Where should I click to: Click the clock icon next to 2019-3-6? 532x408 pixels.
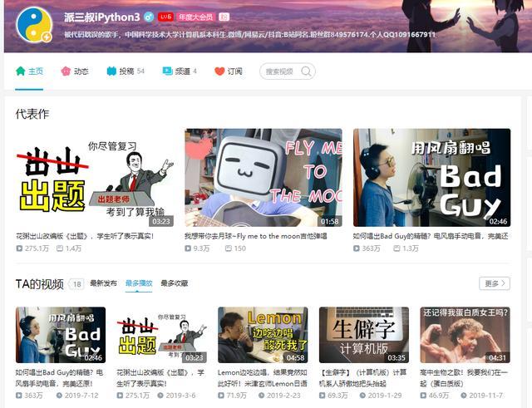[160, 396]
